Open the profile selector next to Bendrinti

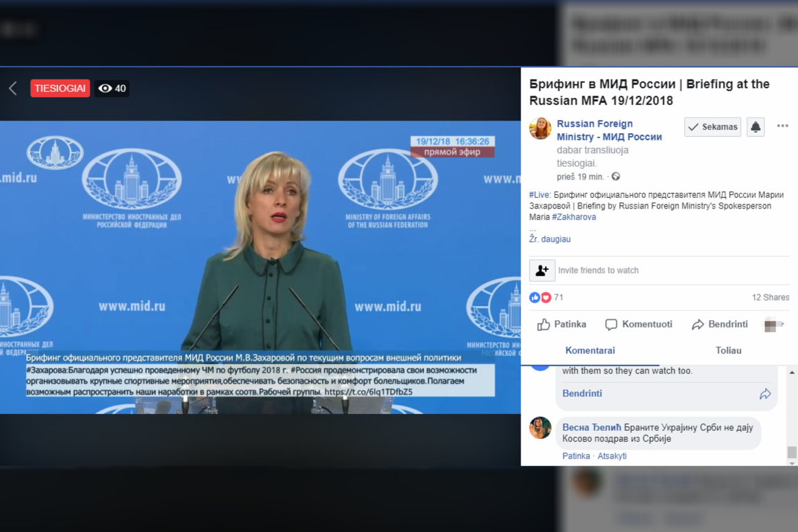pos(774,325)
